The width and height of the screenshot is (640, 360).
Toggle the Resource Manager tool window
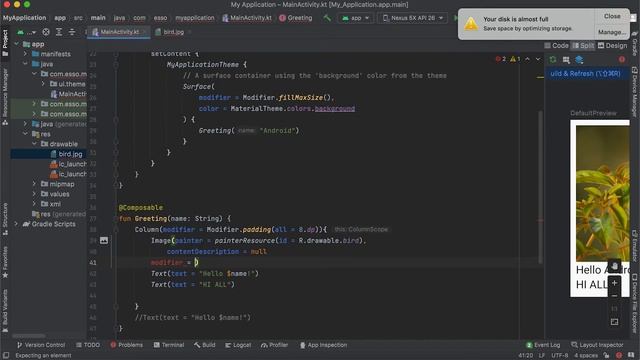tap(5, 97)
